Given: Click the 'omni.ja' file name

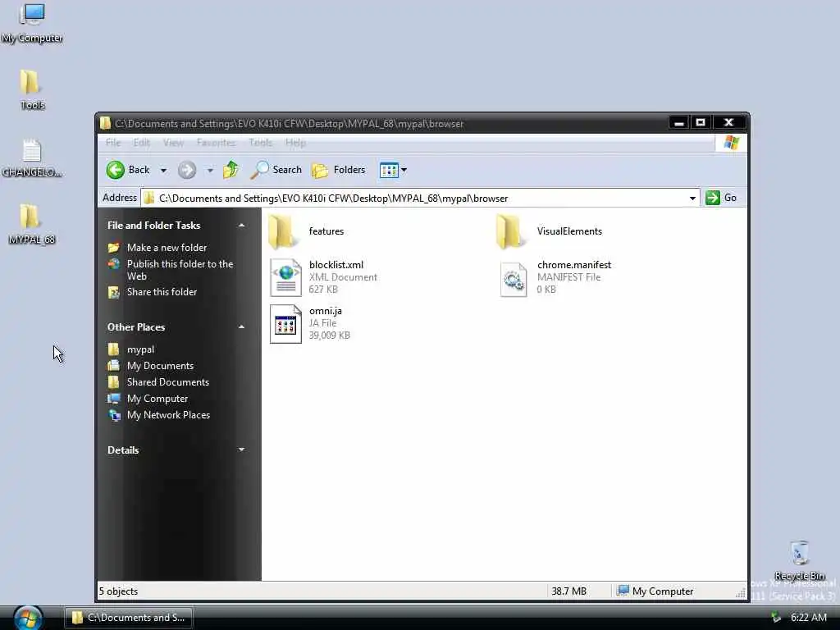Looking at the screenshot, I should [325, 311].
